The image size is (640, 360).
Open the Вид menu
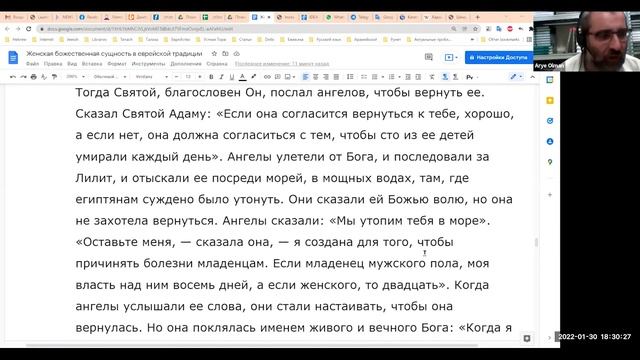coord(72,64)
